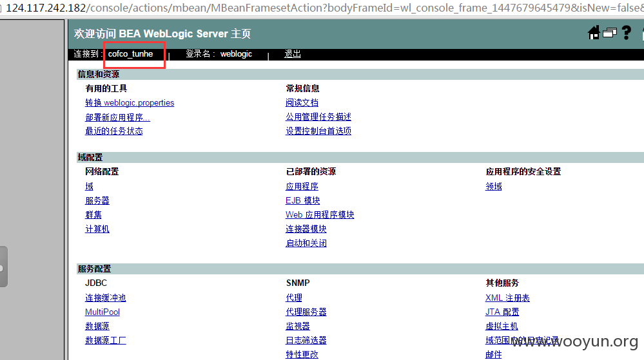Open 特性更改 link
The width and height of the screenshot is (644, 360).
coord(302,354)
